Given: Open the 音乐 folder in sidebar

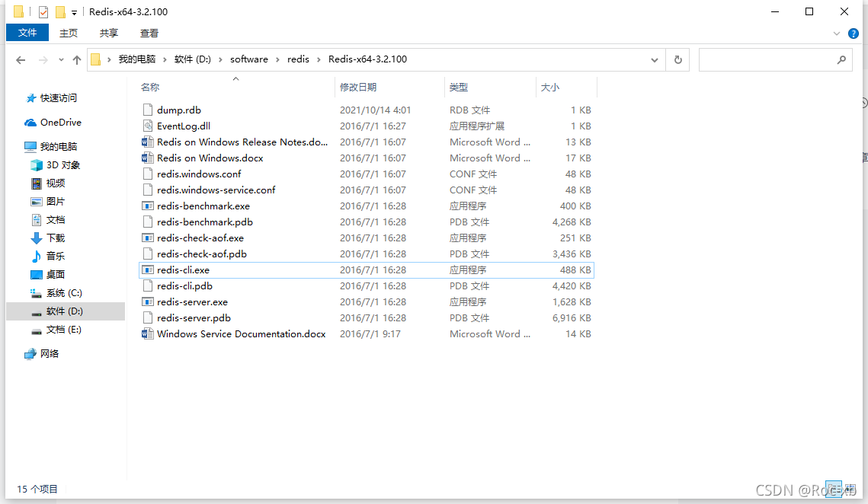Looking at the screenshot, I should (48, 256).
